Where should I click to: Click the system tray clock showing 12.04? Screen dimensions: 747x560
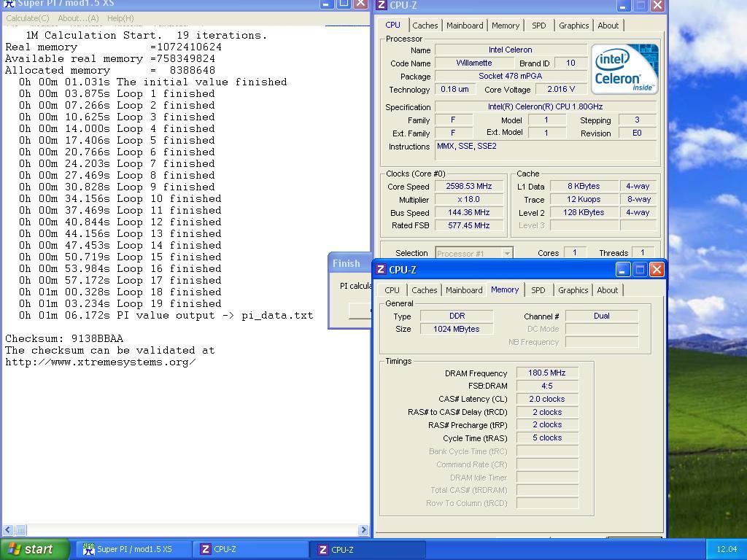point(727,549)
